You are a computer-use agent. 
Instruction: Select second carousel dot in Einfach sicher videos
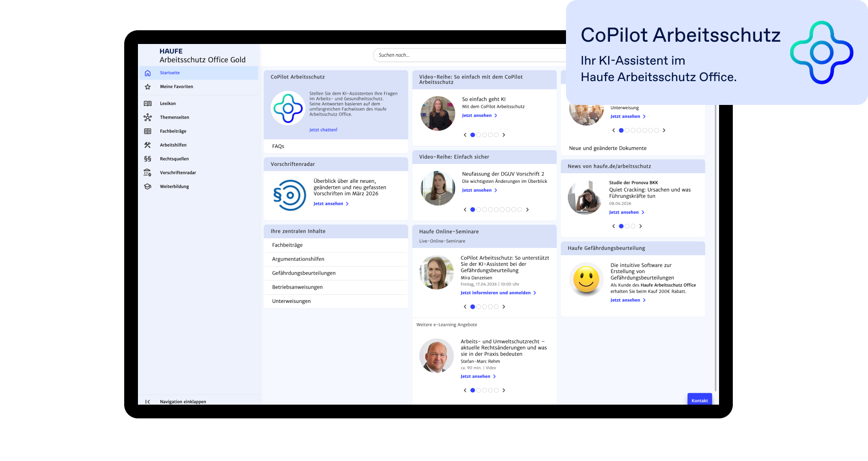coord(478,209)
